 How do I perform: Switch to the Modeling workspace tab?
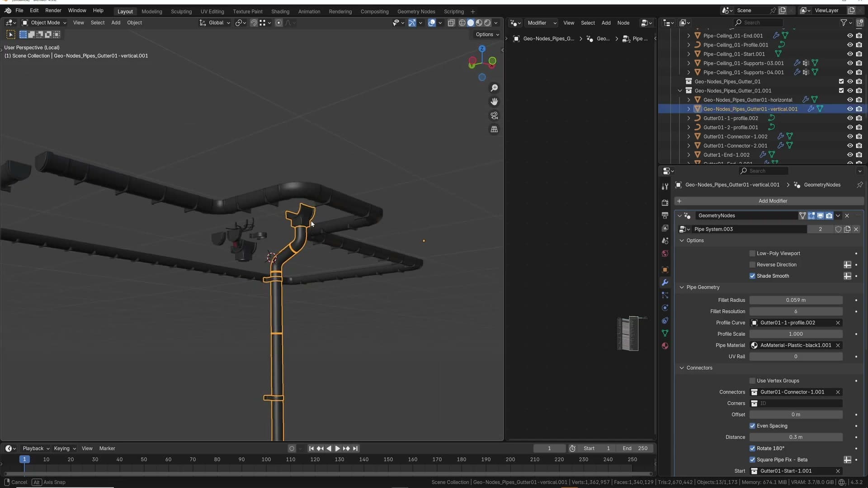[152, 12]
